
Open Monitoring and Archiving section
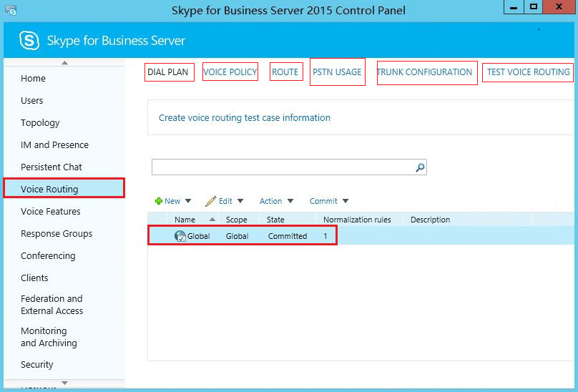(x=49, y=337)
